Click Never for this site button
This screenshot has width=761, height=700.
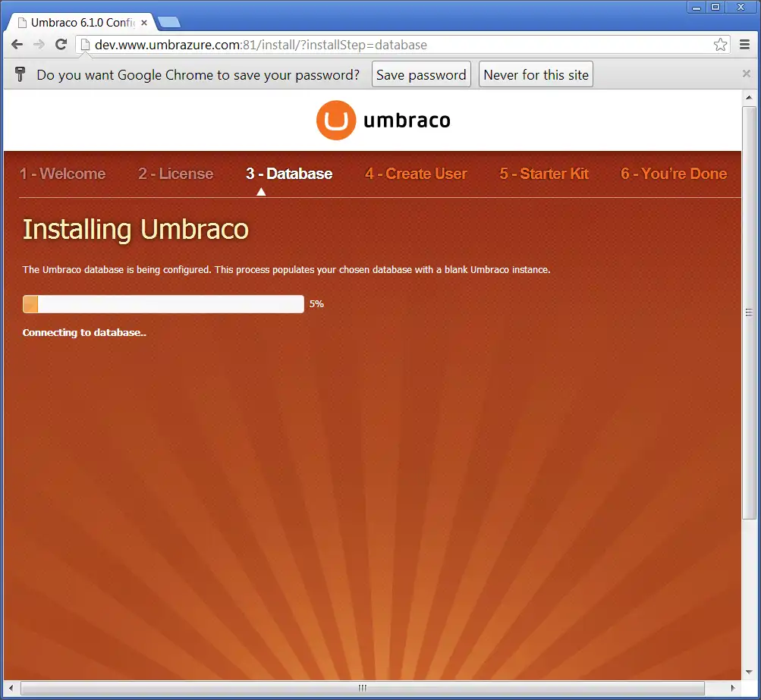536,74
